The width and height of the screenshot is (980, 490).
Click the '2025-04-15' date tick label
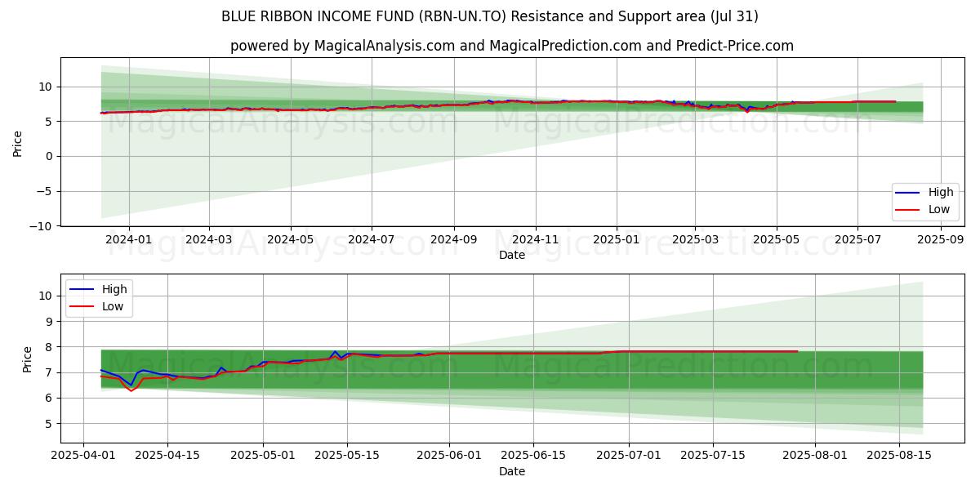coord(167,457)
